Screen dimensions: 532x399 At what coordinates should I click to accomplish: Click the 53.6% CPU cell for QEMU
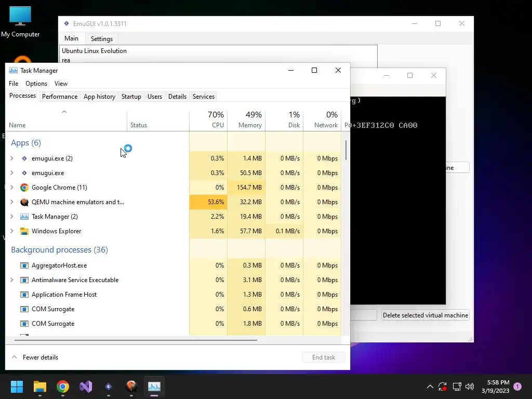tap(208, 202)
